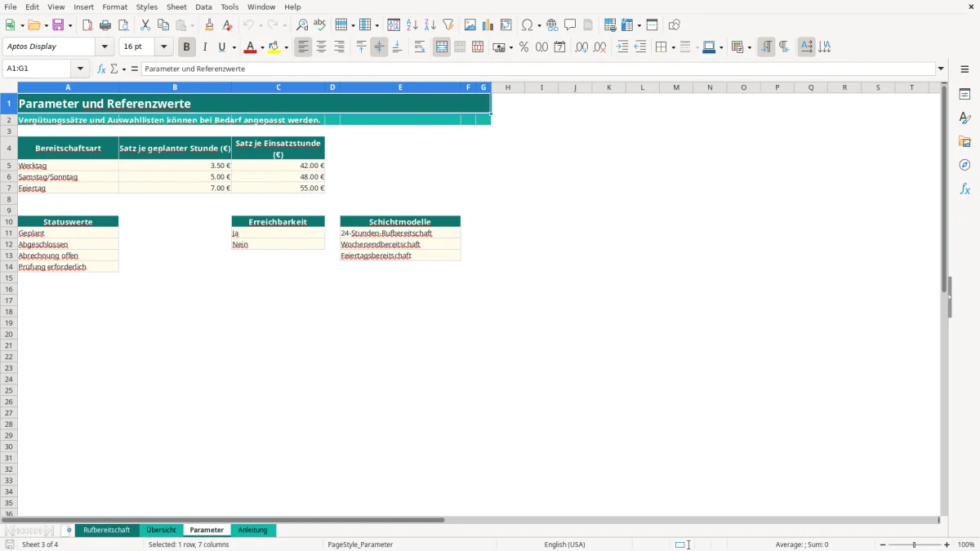Open the font size dropdown
980x551 pixels.
tap(163, 47)
